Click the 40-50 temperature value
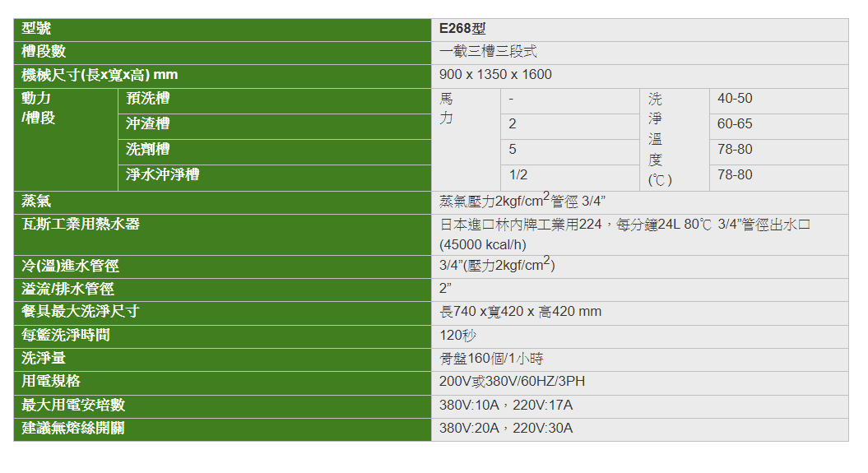 (x=735, y=99)
